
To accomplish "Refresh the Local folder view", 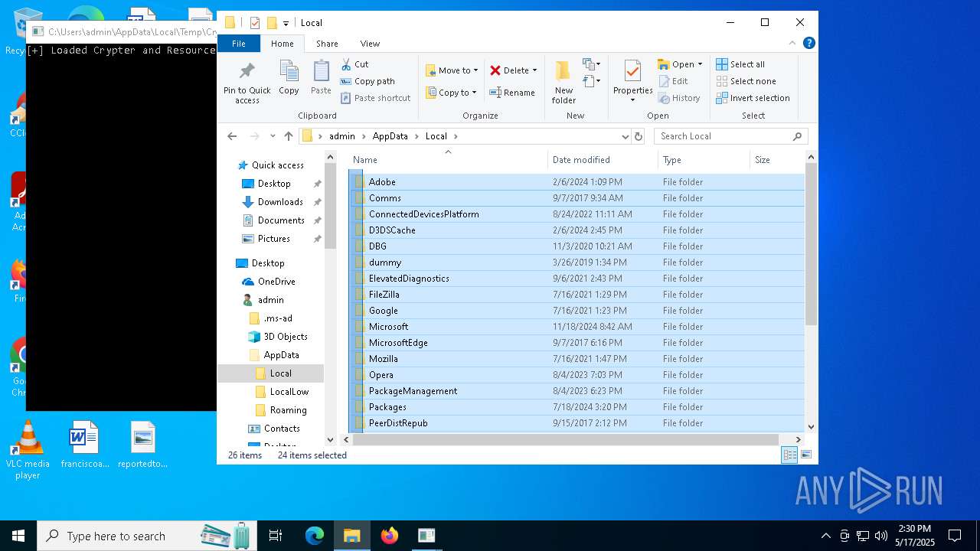I will [639, 136].
